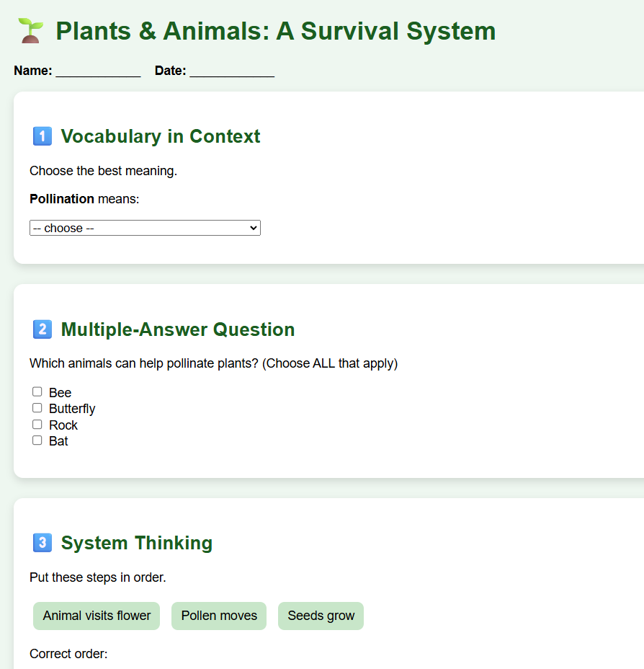Select the 'Animal visits flower' step chip
This screenshot has height=669, width=644.
pyautogui.click(x=97, y=616)
